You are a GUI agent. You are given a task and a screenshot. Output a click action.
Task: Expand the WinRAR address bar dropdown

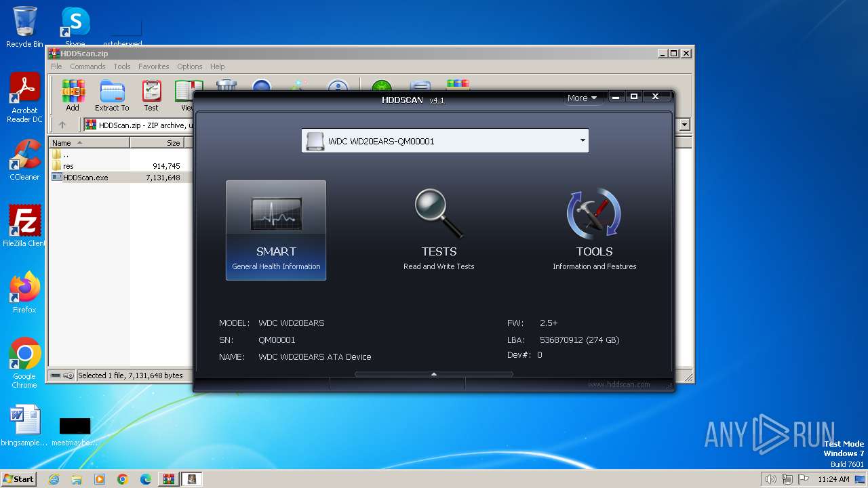click(684, 125)
